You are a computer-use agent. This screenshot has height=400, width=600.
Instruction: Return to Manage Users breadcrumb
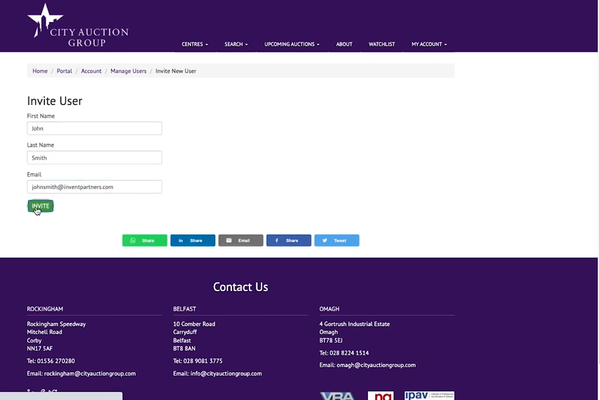(x=128, y=71)
